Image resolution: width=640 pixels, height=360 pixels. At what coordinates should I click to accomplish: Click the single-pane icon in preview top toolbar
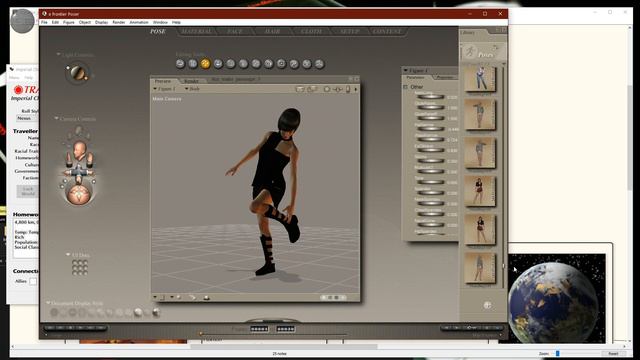pos(300,89)
